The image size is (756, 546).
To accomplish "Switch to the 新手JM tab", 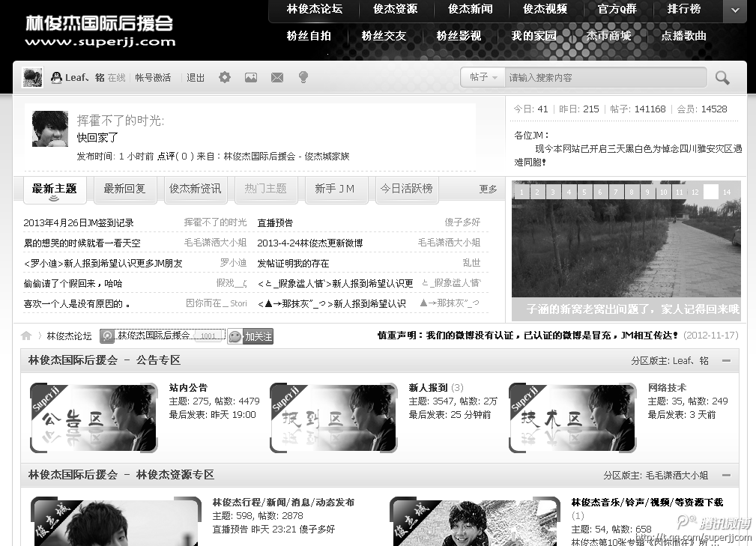I will (335, 189).
